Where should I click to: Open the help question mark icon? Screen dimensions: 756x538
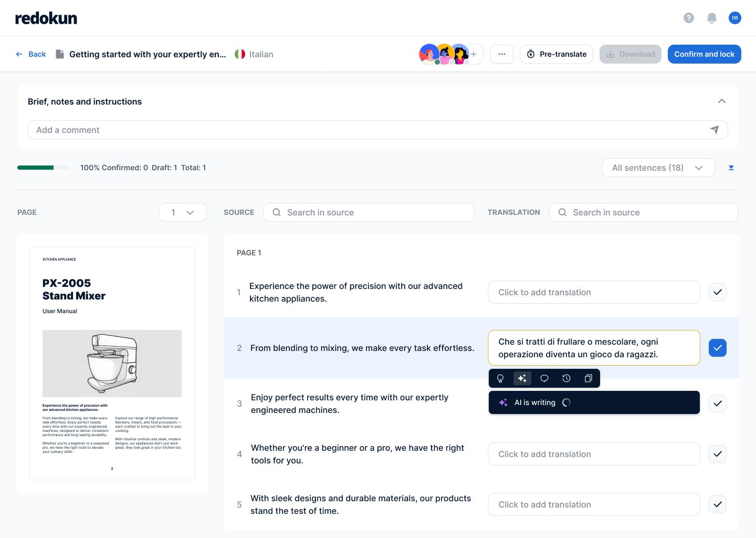tap(689, 18)
